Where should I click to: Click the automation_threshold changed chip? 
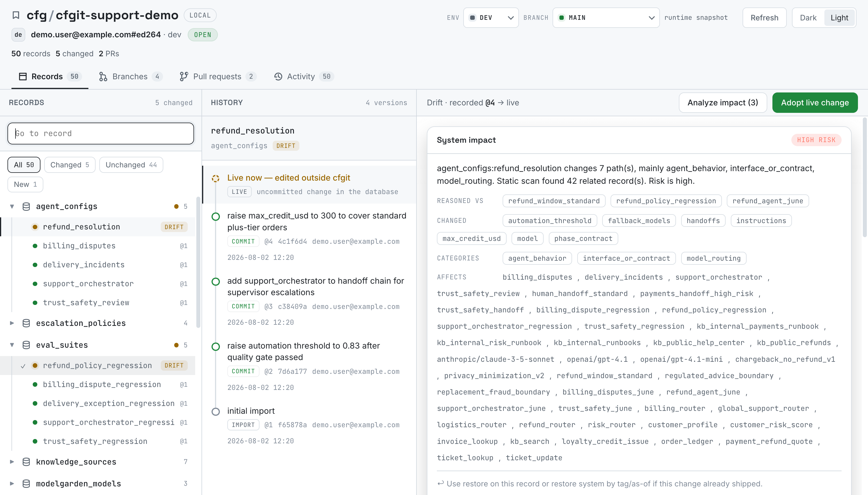point(550,221)
